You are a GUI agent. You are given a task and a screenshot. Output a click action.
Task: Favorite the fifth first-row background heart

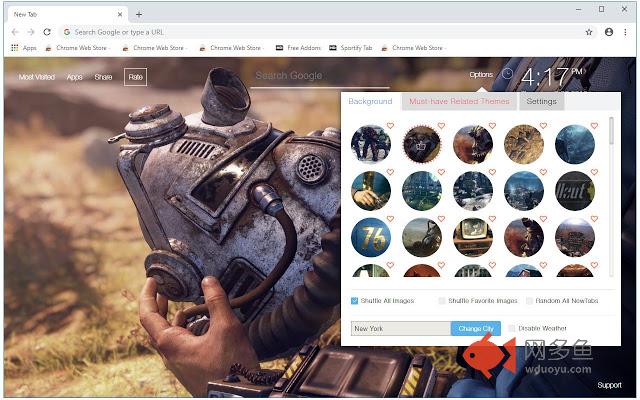pos(594,126)
